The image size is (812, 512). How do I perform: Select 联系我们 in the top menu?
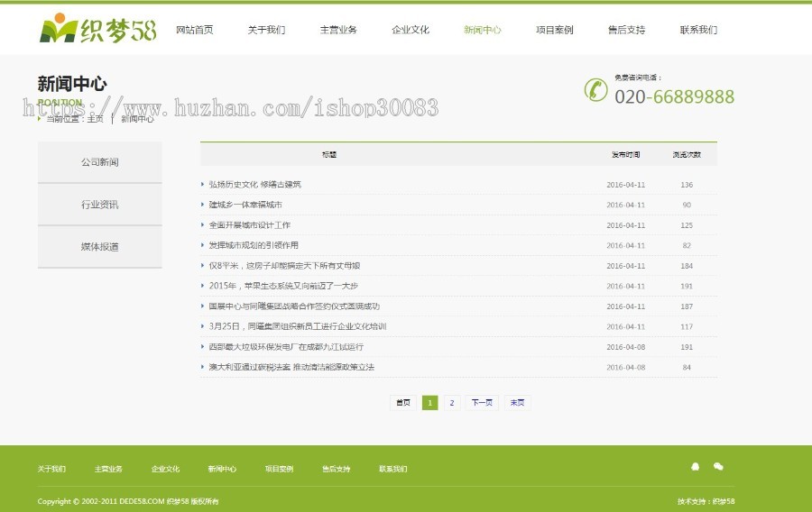point(698,30)
